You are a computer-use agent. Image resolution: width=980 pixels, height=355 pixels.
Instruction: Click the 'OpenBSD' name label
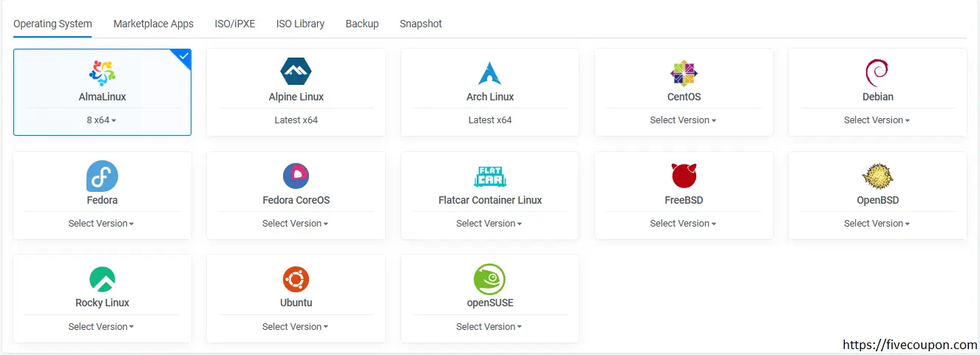click(877, 200)
